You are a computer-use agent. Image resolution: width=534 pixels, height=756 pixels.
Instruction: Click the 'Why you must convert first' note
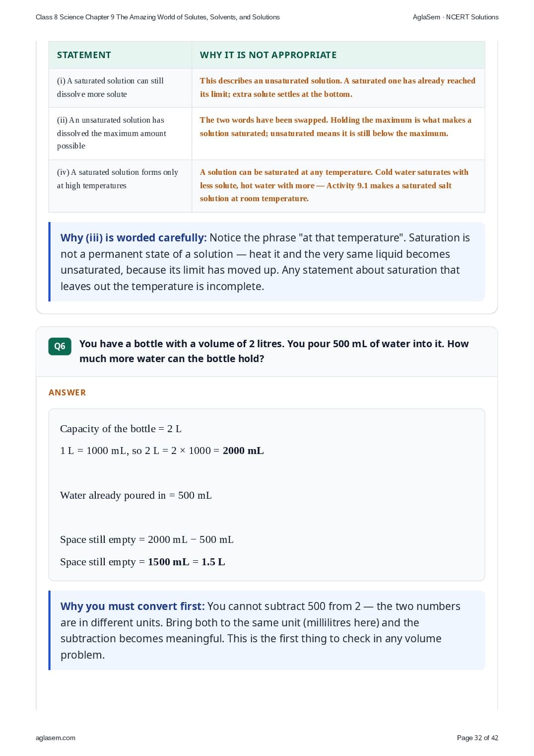tap(267, 630)
